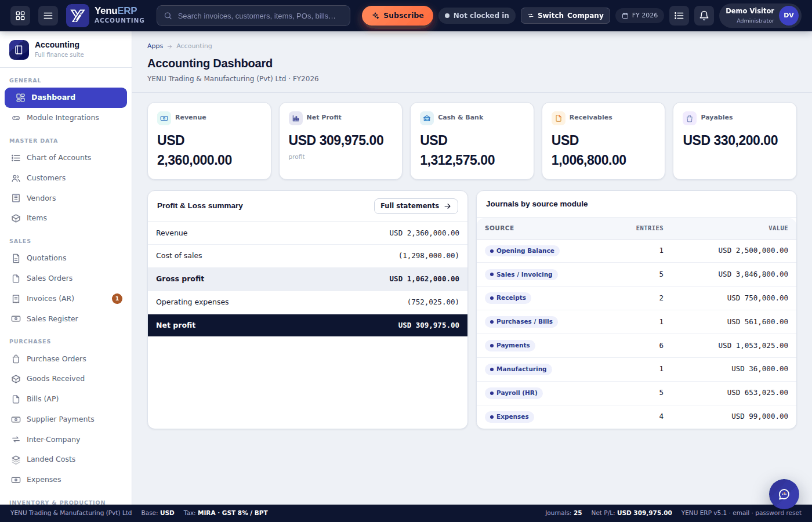The width and height of the screenshot is (812, 522).
Task: Click the Payments source tag
Action: pyautogui.click(x=510, y=346)
